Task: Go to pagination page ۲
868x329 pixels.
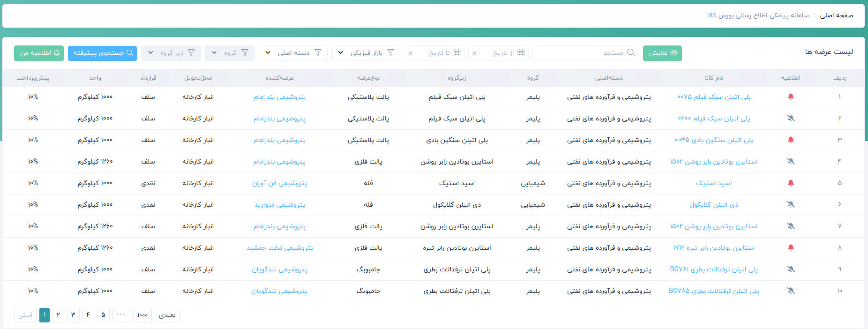Action: point(58,315)
